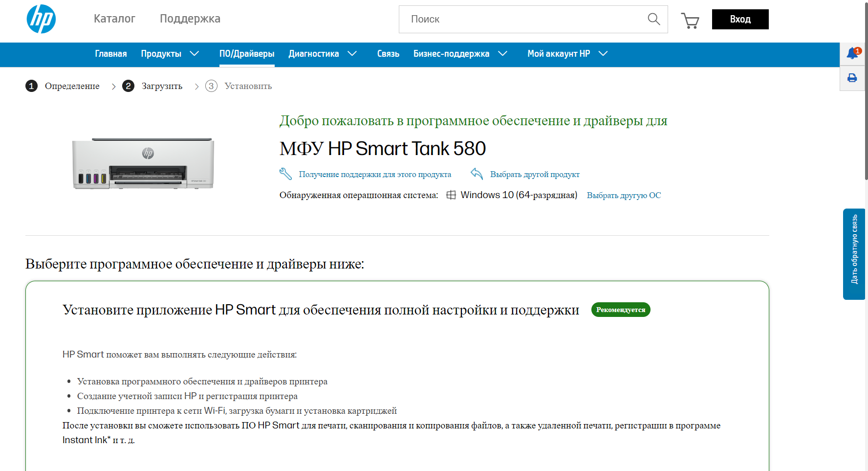Screen dimensions: 868x471
Task: Click the HP Smart Tank 580 printer image
Action: 143,163
